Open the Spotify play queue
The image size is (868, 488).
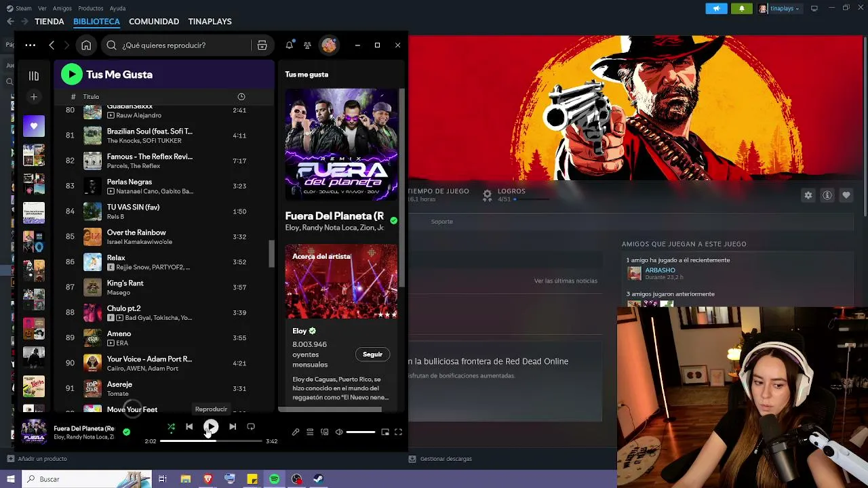tap(310, 432)
